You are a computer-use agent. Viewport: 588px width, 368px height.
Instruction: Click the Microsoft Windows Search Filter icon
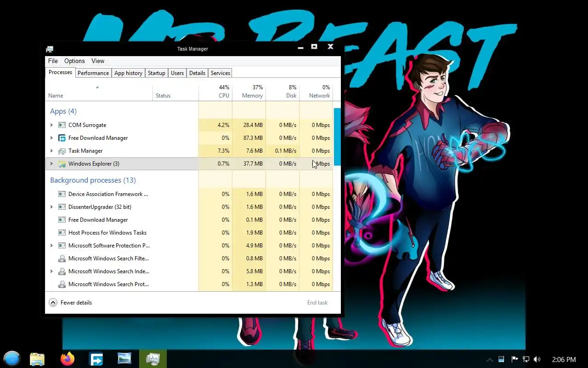(x=62, y=259)
